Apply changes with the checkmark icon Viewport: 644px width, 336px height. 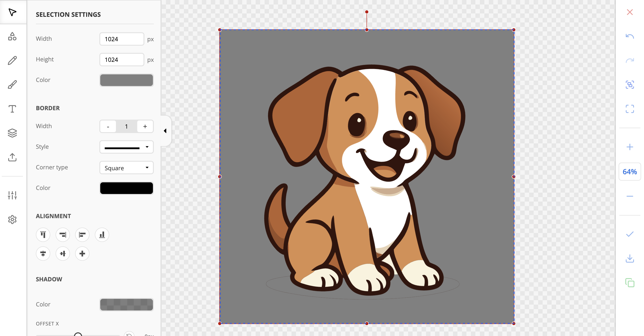click(x=630, y=234)
